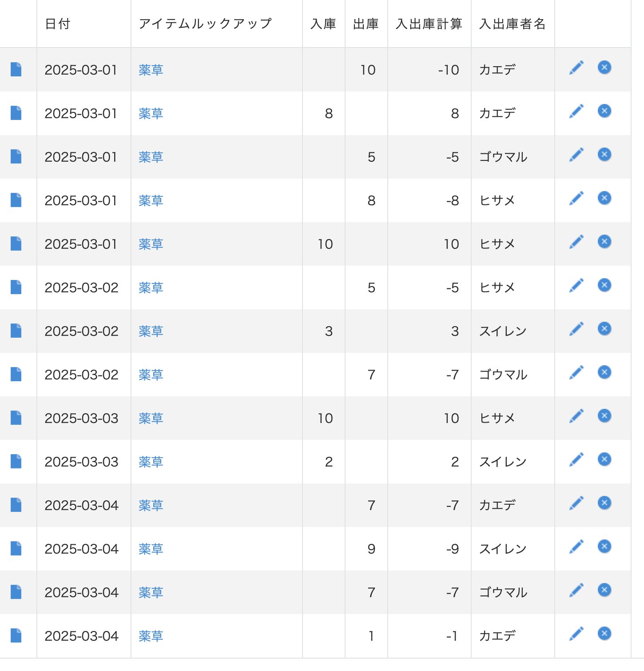
Task: Open 薬草 link in 2025-03-02 スイレン row
Action: pos(151,331)
